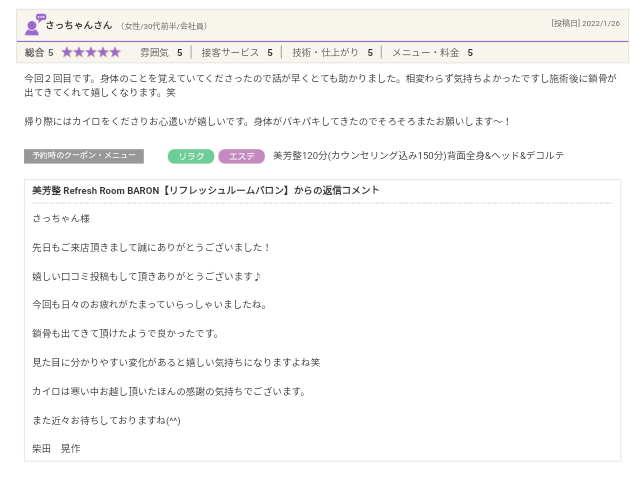The image size is (634, 479).
Task: Select the green リラク tag
Action: (x=190, y=156)
